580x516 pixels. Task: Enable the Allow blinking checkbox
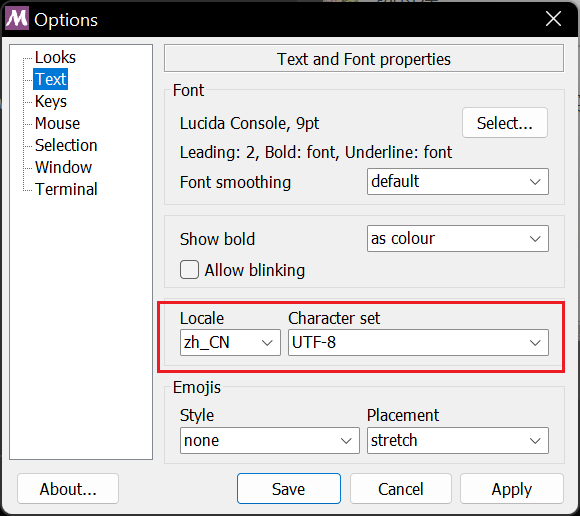(x=189, y=270)
